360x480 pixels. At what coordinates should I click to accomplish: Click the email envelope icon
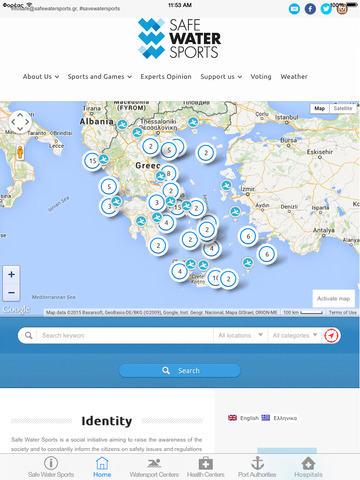pyautogui.click(x=294, y=9)
